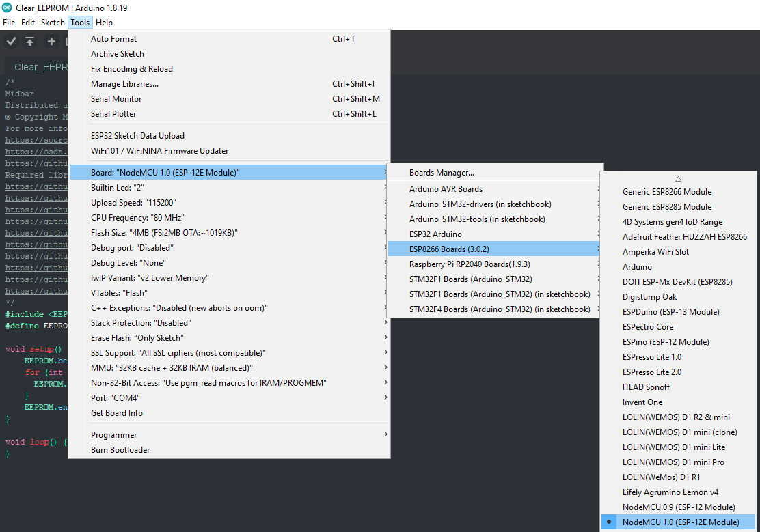Click the https://osdn link in the comments

click(x=36, y=151)
